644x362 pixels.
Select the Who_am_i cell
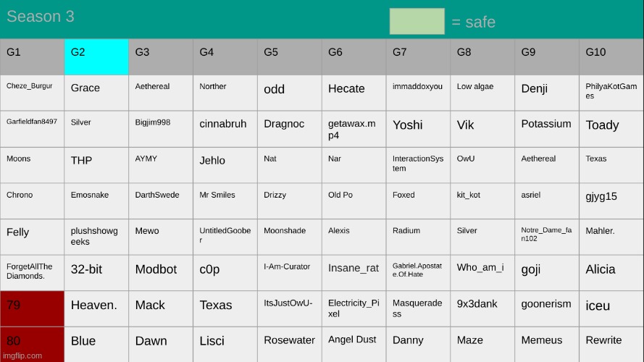[x=482, y=272]
